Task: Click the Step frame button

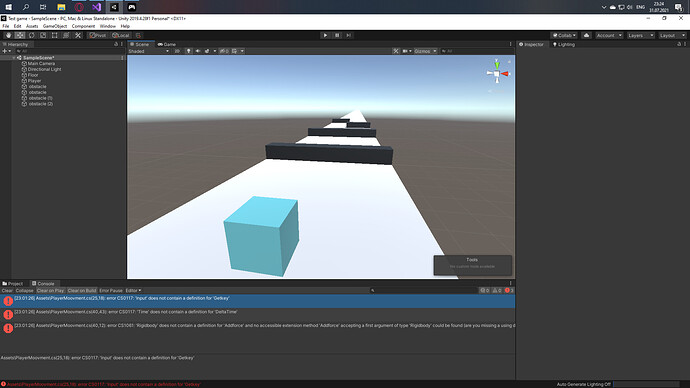Action: coord(349,35)
